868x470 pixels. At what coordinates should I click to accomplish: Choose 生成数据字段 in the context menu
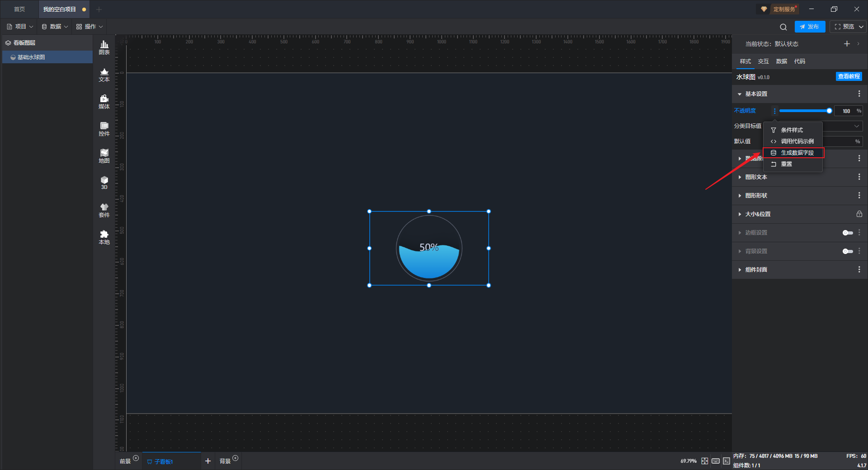pos(793,153)
